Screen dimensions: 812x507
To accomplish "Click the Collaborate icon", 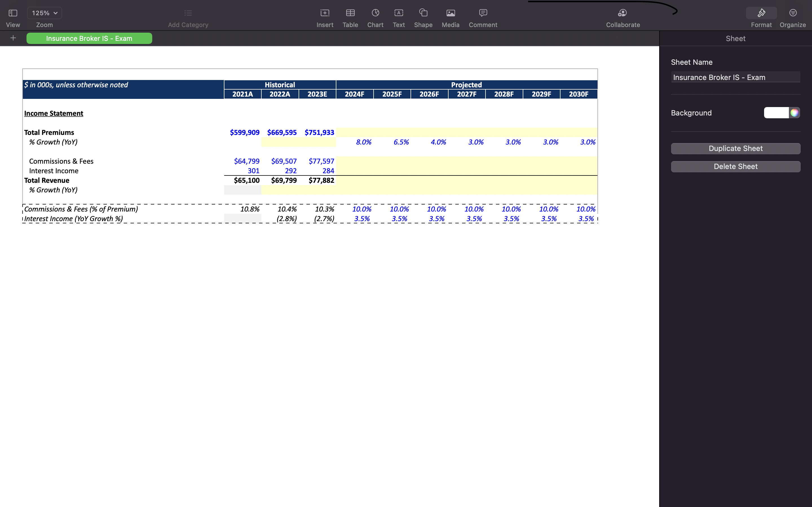I will (623, 13).
